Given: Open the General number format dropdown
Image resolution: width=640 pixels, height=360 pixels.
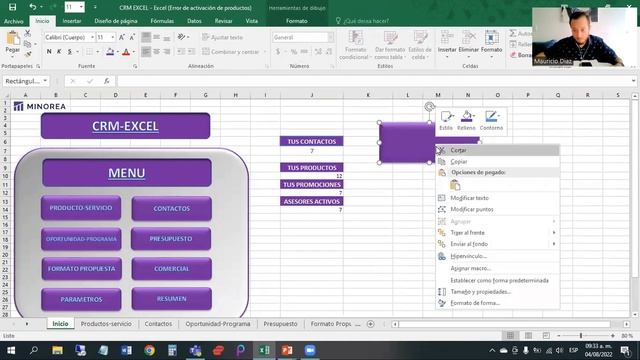Looking at the screenshot, I should [330, 37].
